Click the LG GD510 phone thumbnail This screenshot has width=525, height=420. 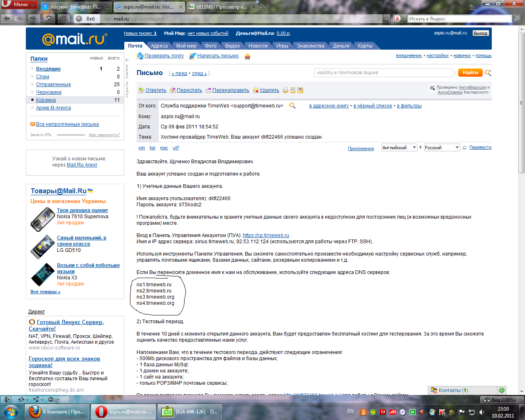coord(43,247)
